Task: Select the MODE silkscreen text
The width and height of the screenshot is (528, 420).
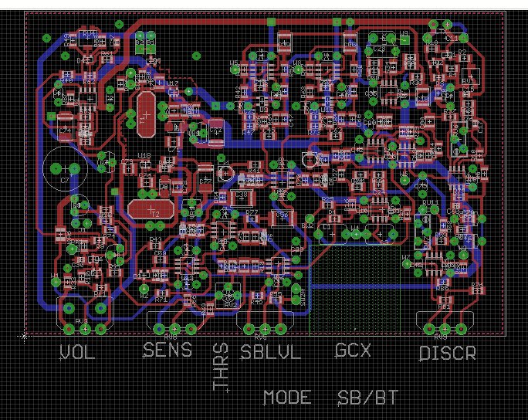Action: 287,398
